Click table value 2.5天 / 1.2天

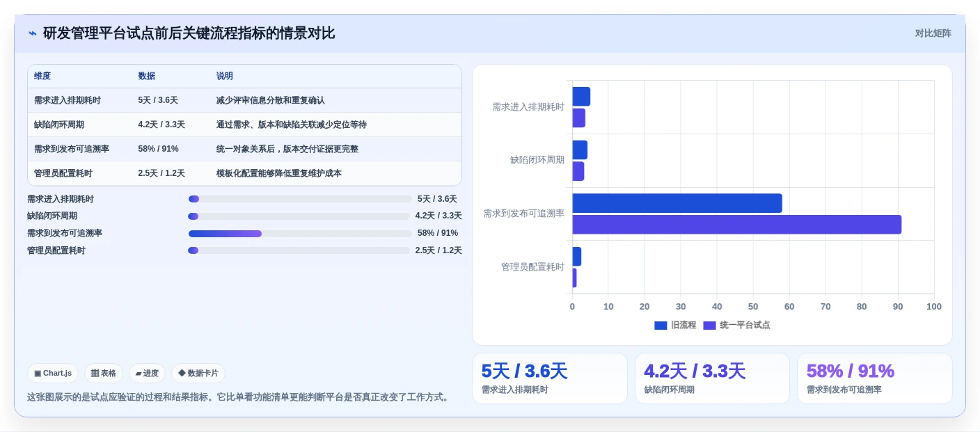coord(161,173)
